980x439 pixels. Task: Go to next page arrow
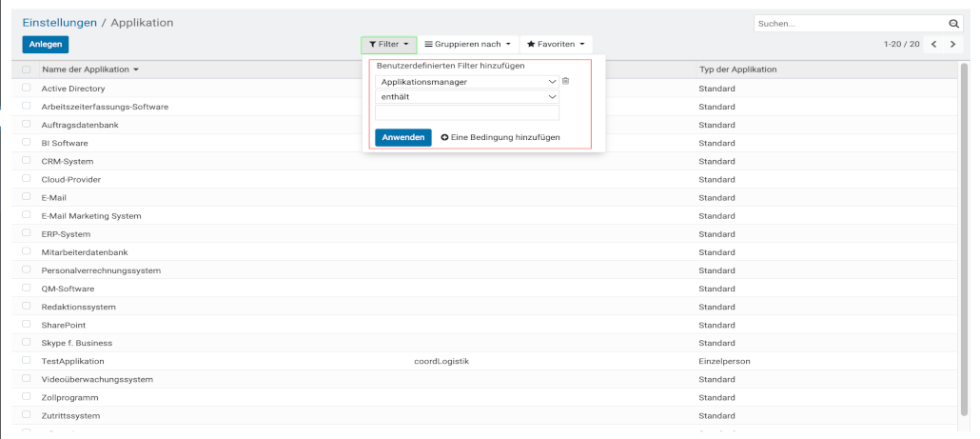(952, 45)
